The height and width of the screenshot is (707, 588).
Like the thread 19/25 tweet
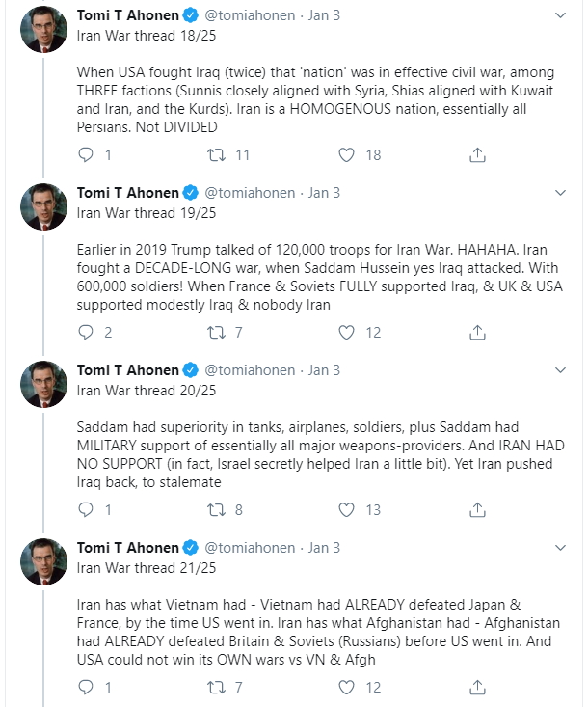(x=346, y=333)
